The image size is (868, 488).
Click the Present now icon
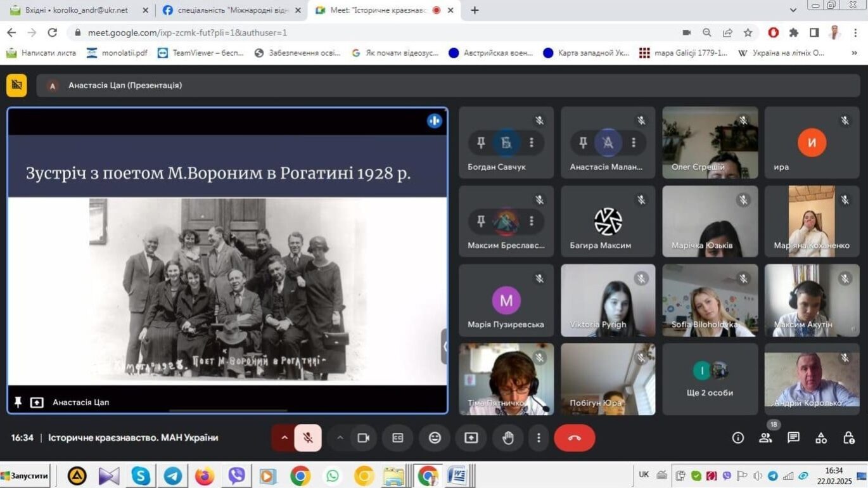pyautogui.click(x=471, y=437)
